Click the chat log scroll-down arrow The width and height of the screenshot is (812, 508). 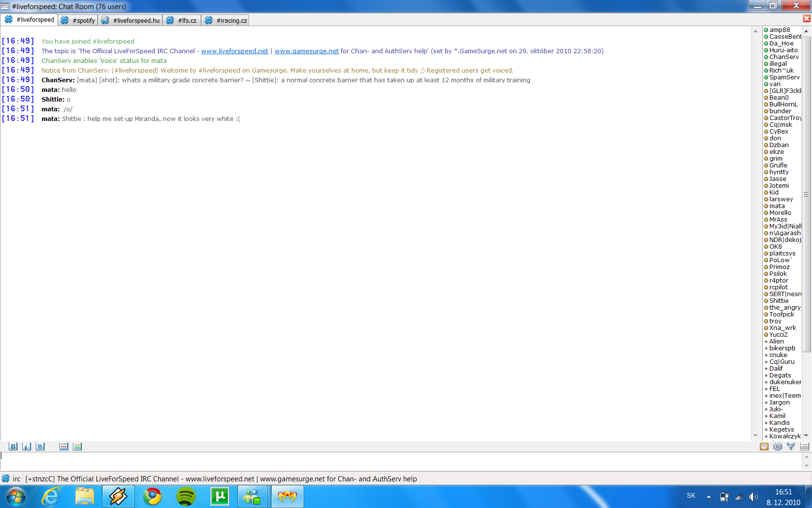click(x=755, y=436)
